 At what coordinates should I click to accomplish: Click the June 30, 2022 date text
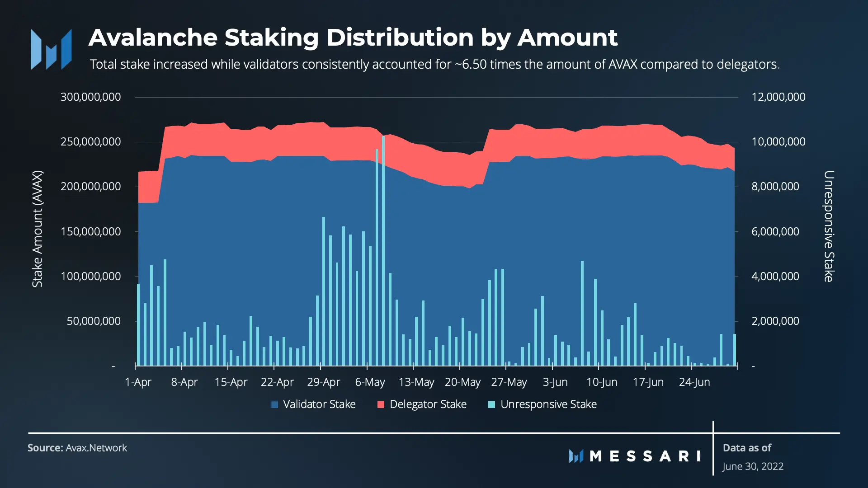[753, 466]
